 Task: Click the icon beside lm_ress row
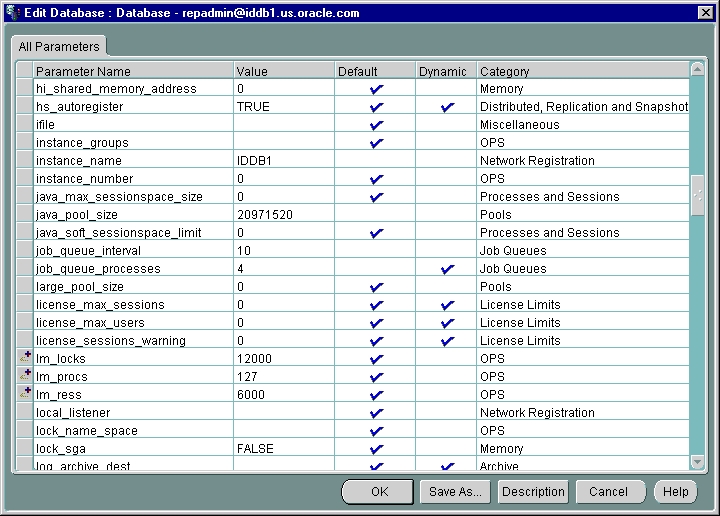[25, 394]
